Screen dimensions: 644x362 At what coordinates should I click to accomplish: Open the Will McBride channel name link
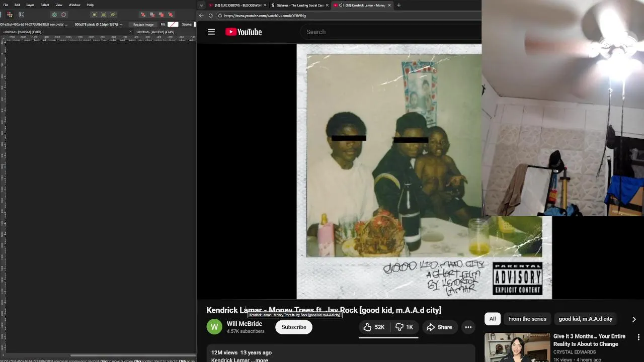point(245,324)
